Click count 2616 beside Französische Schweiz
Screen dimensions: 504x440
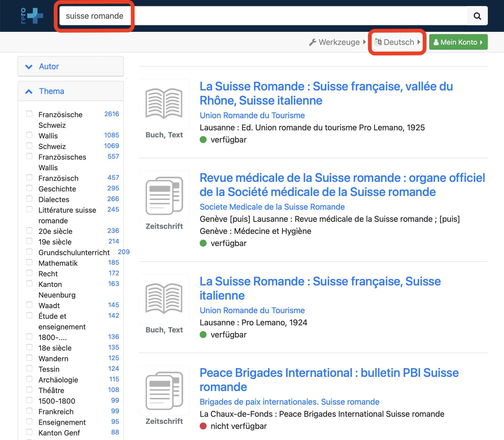click(112, 114)
